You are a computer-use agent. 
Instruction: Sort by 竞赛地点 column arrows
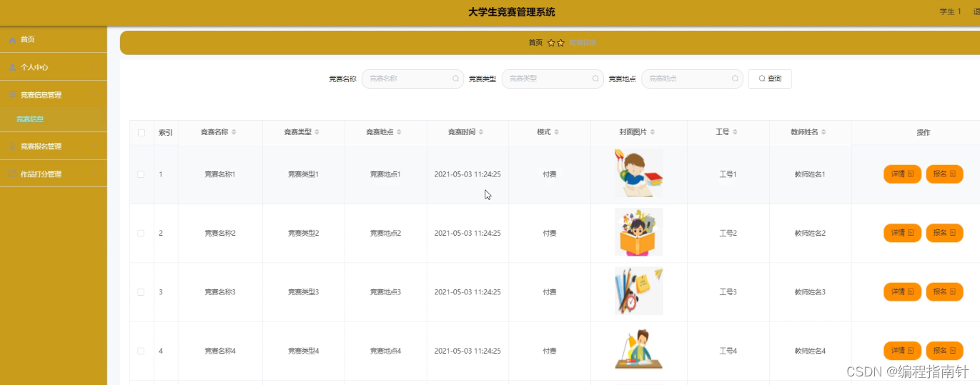399,132
